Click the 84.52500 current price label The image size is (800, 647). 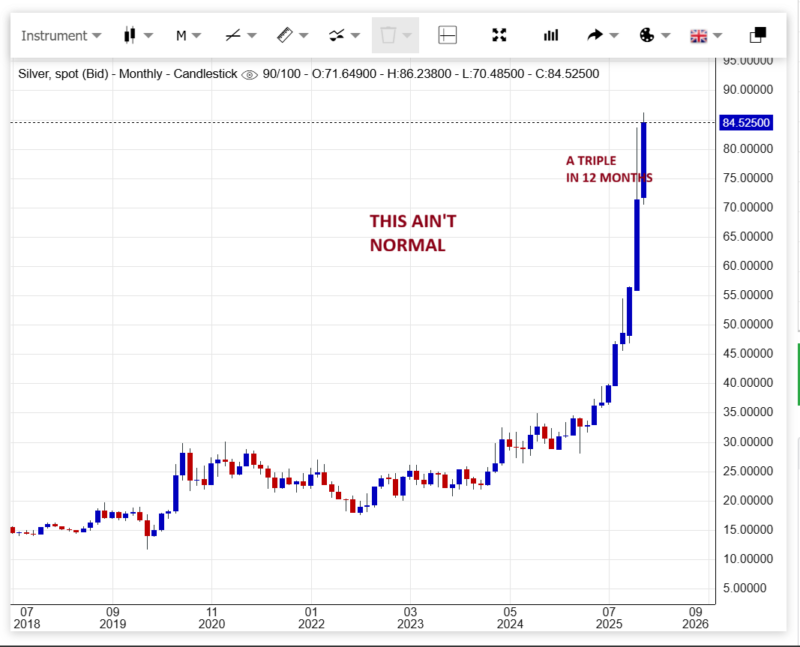point(745,123)
